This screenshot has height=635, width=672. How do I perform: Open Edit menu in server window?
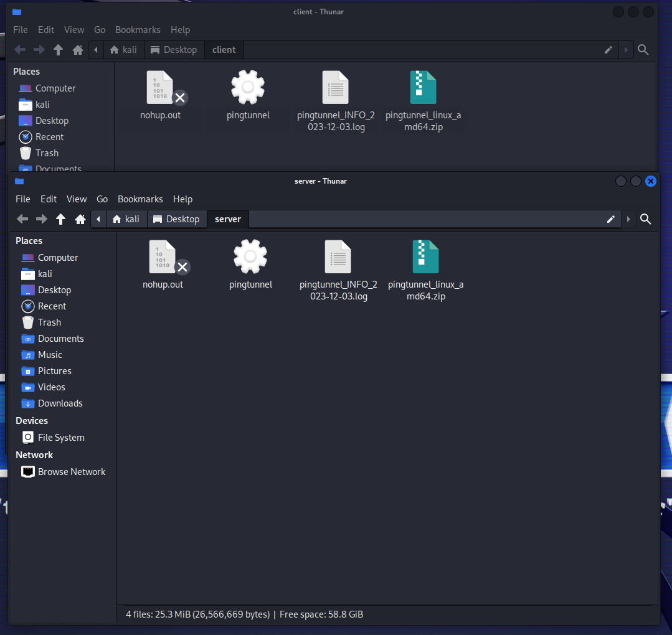(49, 199)
